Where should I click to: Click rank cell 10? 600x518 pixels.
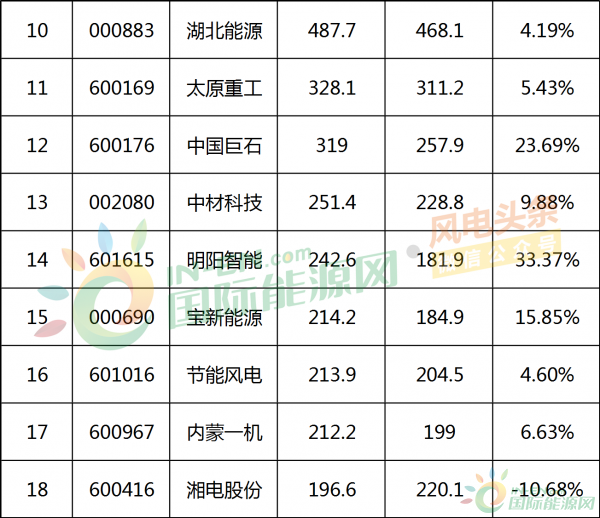click(x=37, y=30)
